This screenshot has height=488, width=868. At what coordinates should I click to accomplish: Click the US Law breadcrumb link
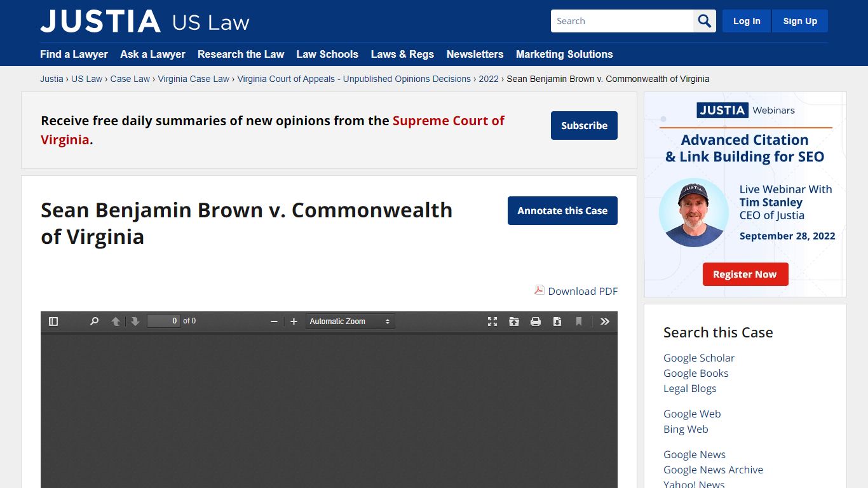pos(86,79)
